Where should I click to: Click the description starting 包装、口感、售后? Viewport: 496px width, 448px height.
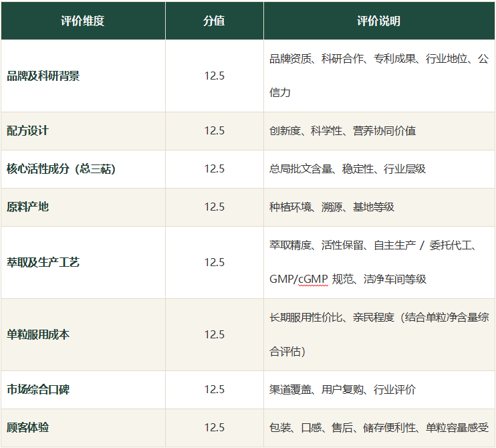coord(379,428)
